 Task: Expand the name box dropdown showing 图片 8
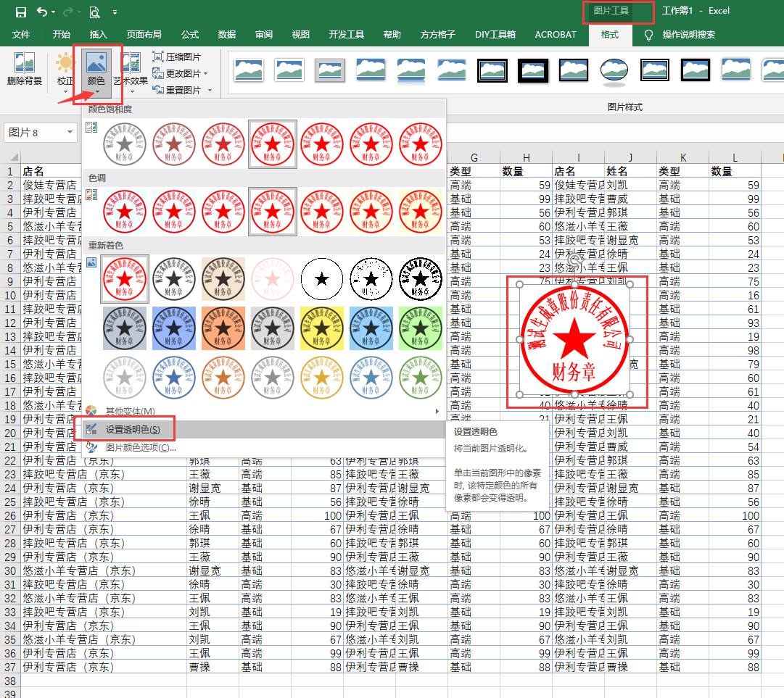pyautogui.click(x=70, y=133)
